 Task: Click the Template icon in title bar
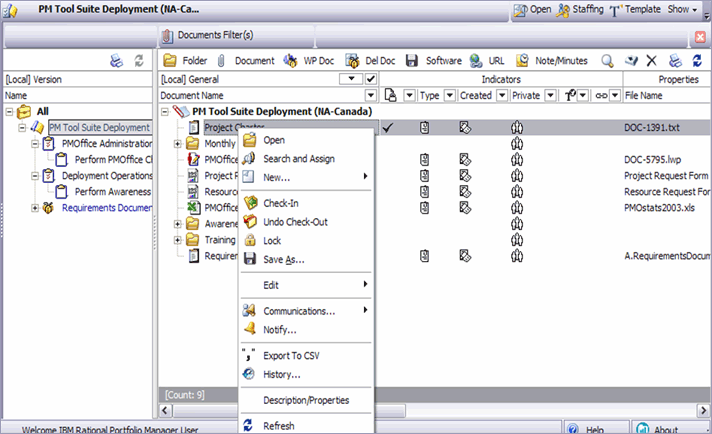click(x=615, y=10)
